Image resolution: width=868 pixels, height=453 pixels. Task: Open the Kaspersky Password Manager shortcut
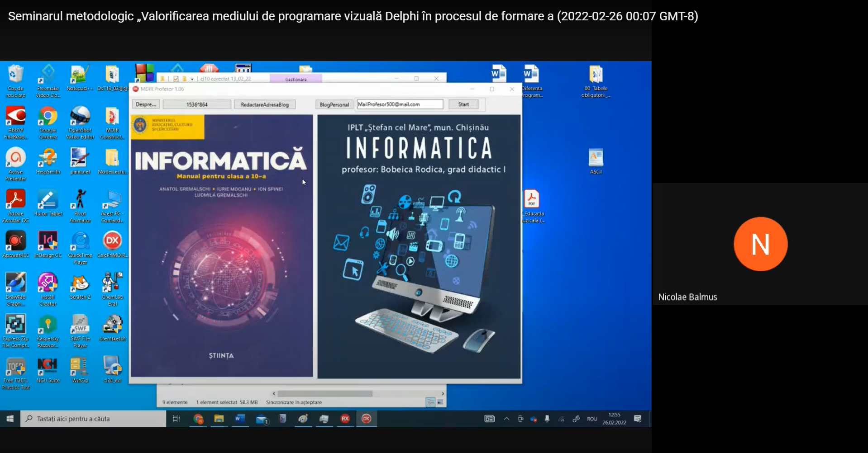point(48,326)
